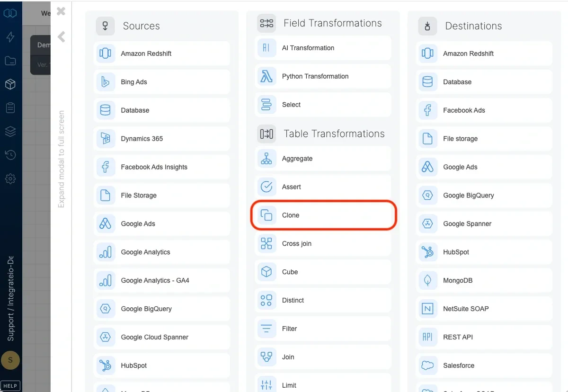568x392 pixels.
Task: Choose the Cube transformation
Action: coord(323,272)
